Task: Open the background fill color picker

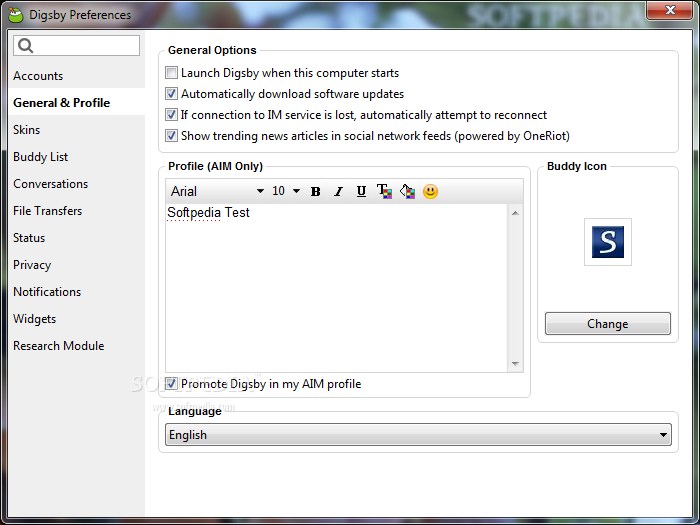Action: (408, 192)
